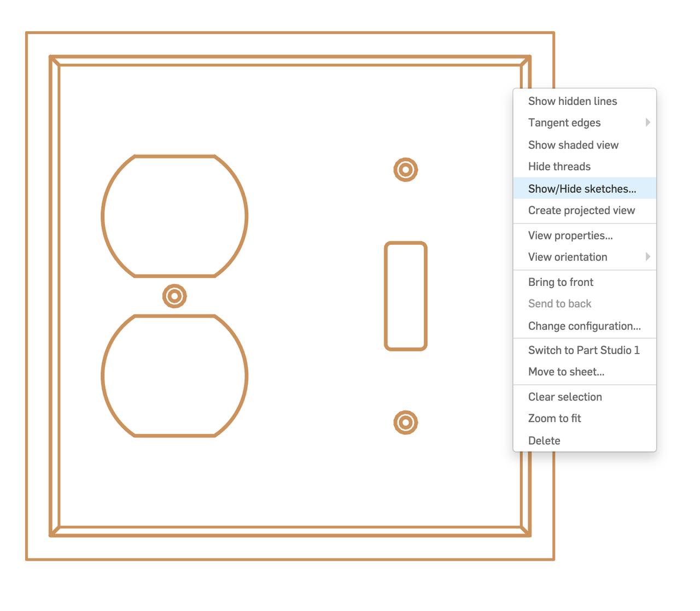This screenshot has height=611, width=700.
Task: Open the Show/Hide sketches dialog
Action: (582, 188)
